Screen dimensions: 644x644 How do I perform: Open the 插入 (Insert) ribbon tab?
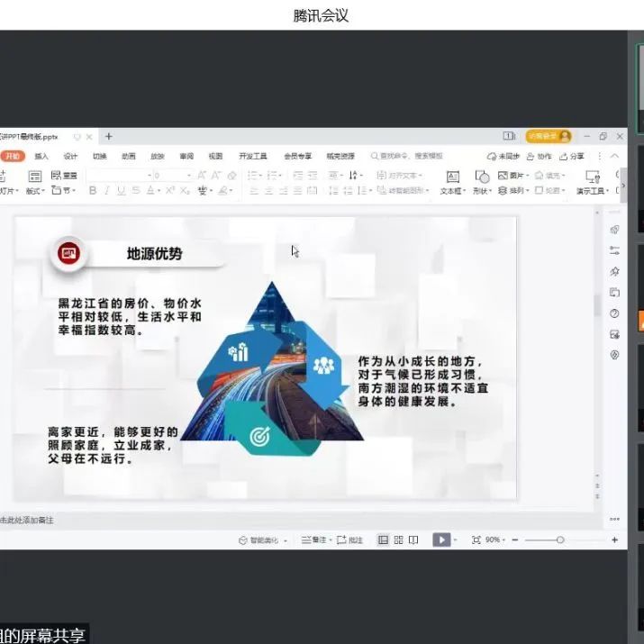[x=41, y=156]
